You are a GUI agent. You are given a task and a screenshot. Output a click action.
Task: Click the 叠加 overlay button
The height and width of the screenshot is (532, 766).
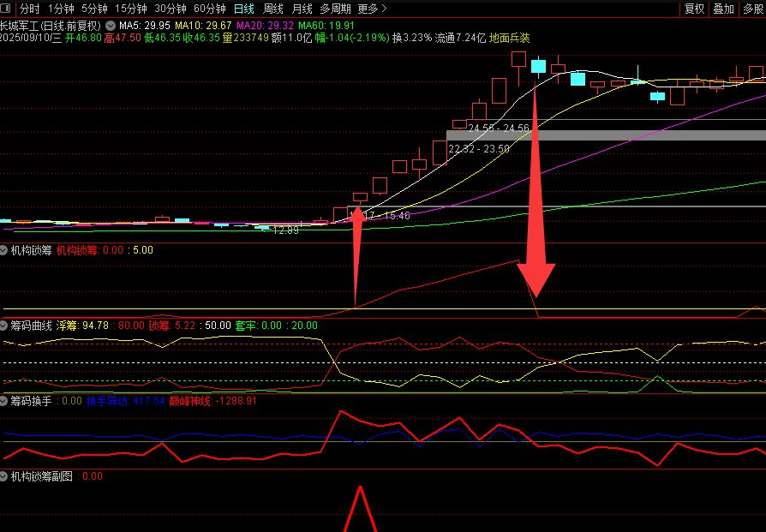[724, 9]
